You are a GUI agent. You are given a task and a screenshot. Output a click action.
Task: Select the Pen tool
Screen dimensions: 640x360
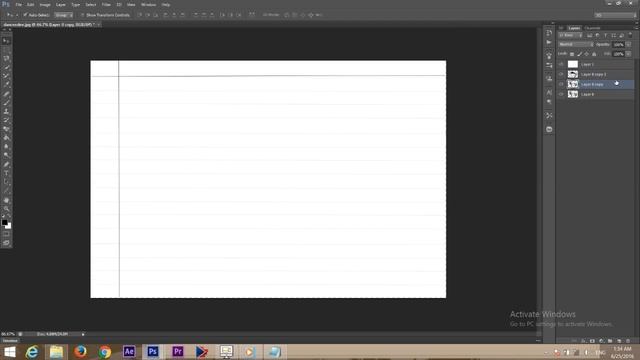(x=6, y=165)
